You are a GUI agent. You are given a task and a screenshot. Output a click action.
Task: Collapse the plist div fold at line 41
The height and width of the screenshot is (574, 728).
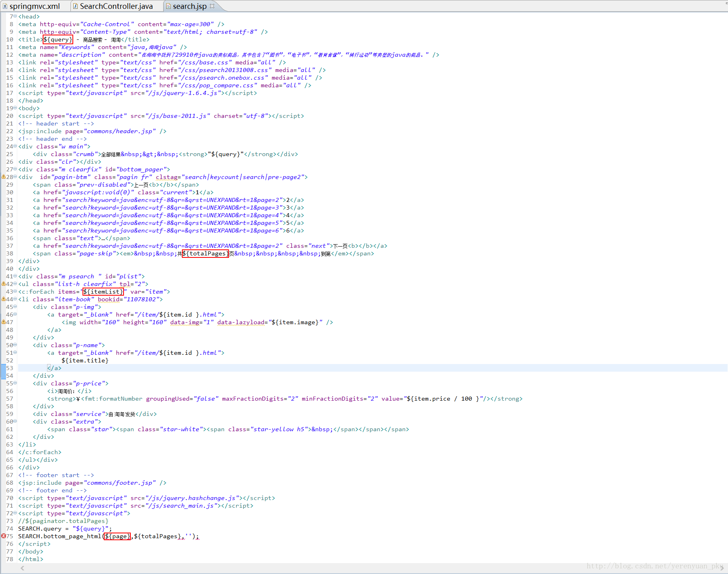tap(15, 276)
